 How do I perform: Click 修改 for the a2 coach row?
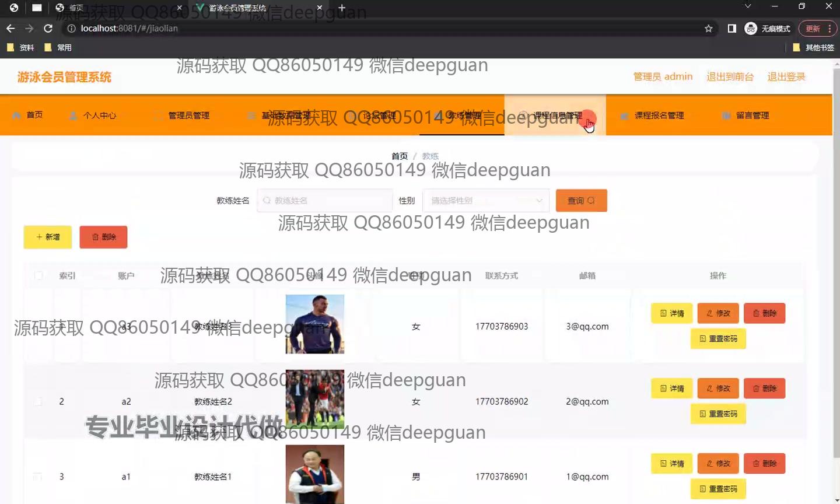coord(718,388)
